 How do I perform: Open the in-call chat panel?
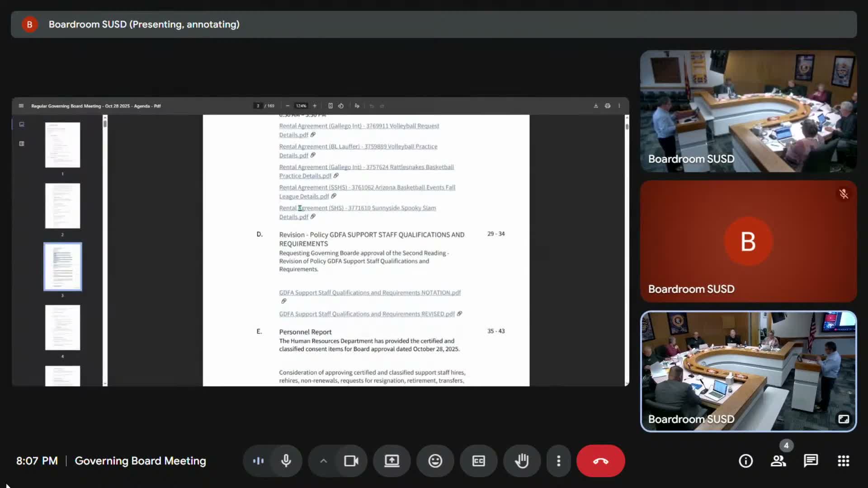[811, 461]
